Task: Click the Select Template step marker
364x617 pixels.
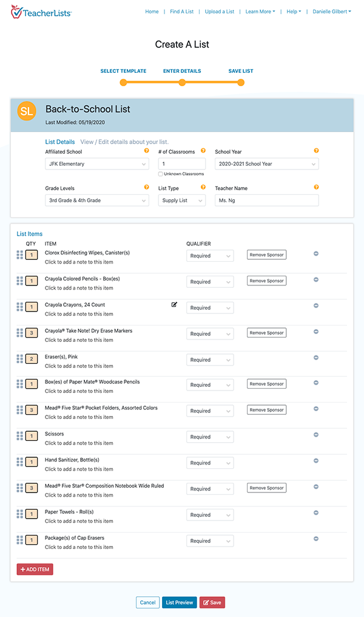Action: pos(123,82)
